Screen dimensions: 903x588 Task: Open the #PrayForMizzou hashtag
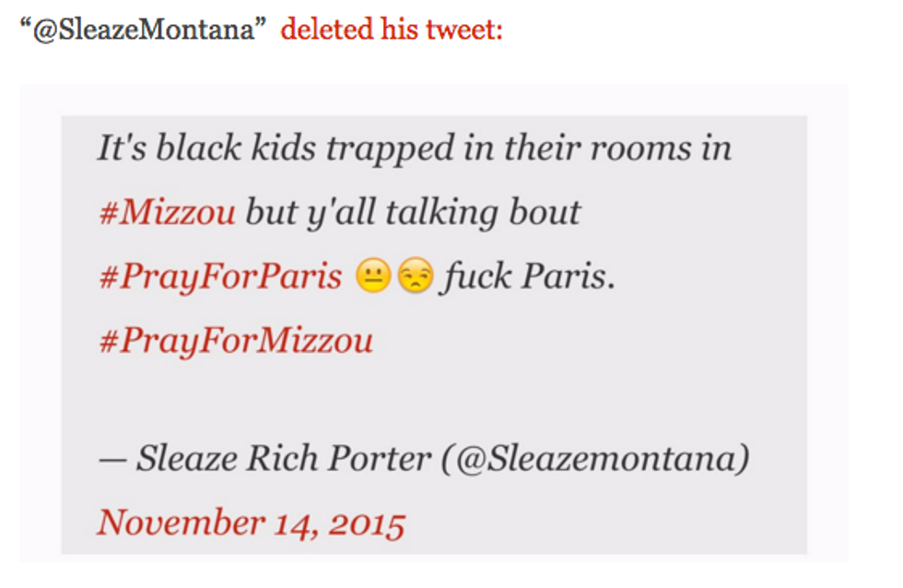pyautogui.click(x=235, y=341)
